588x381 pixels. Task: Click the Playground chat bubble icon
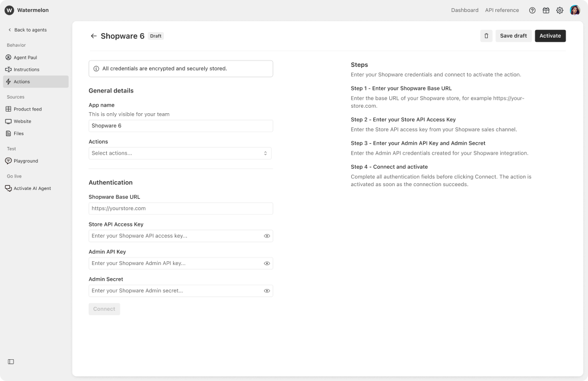coord(9,161)
